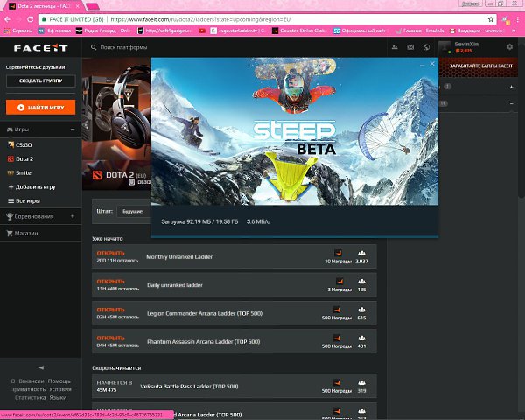Click the friends icon in top header
The height and width of the screenshot is (420, 525).
pos(395,47)
